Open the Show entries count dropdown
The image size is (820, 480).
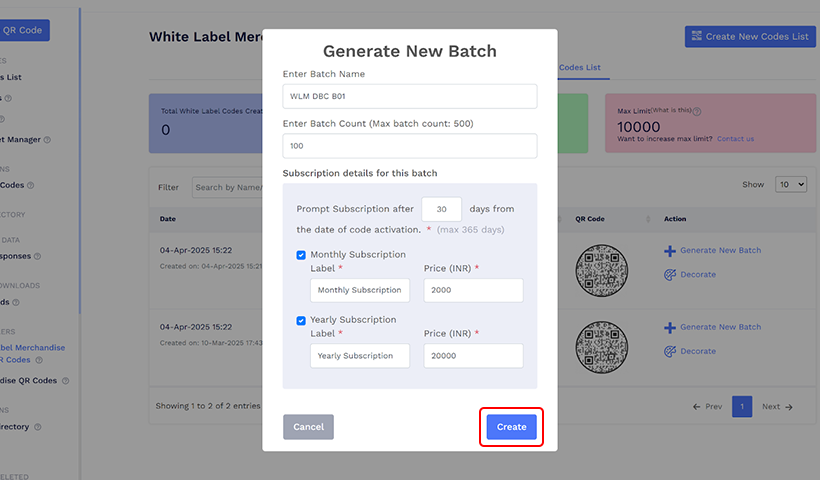click(x=791, y=185)
